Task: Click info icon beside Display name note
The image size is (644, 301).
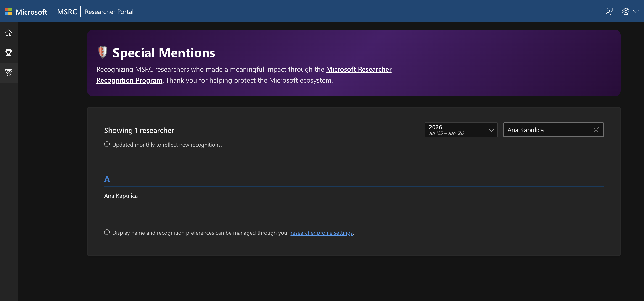Action: click(107, 232)
